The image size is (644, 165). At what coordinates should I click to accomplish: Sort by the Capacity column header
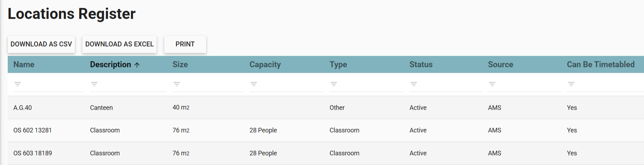coord(265,65)
